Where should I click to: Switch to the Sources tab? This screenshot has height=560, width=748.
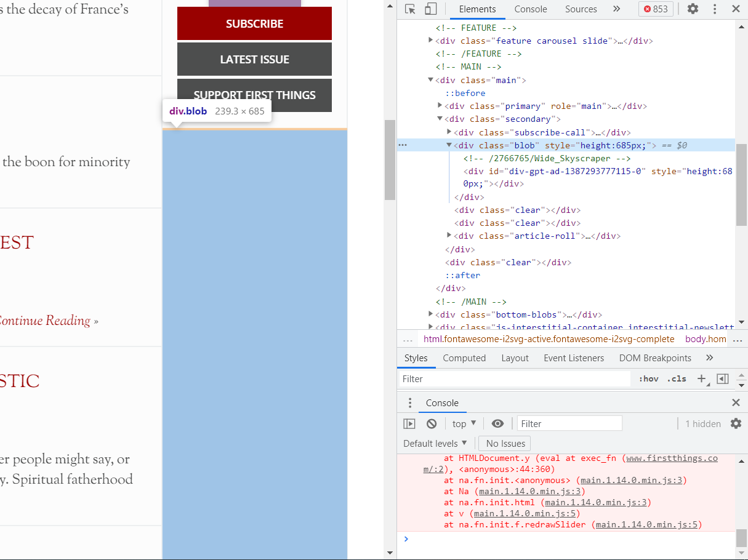click(581, 9)
